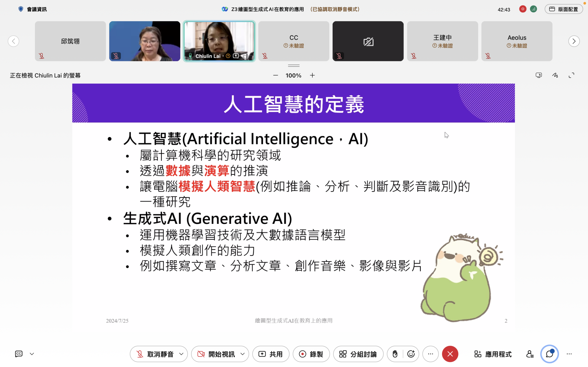The image size is (588, 367).
Task: Click the pop-out shared screen icon
Action: click(539, 75)
